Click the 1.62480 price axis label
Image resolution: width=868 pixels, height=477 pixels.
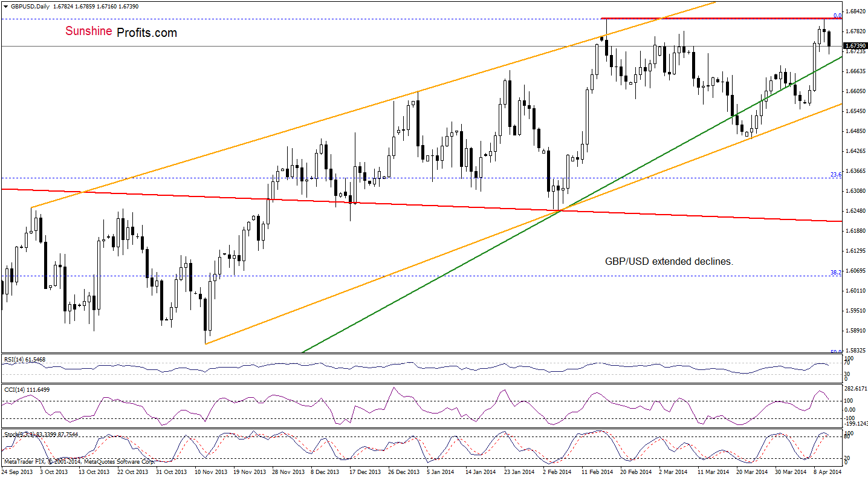[856, 211]
